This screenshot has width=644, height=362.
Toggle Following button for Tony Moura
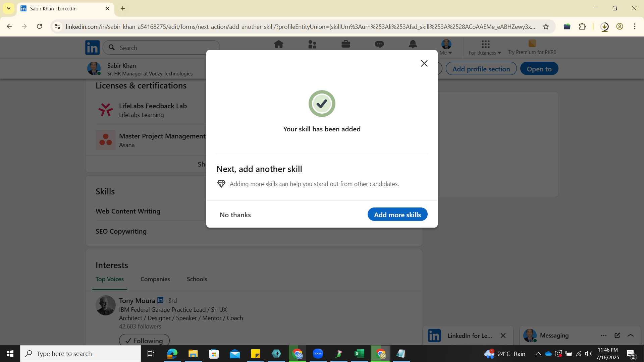pyautogui.click(x=144, y=341)
